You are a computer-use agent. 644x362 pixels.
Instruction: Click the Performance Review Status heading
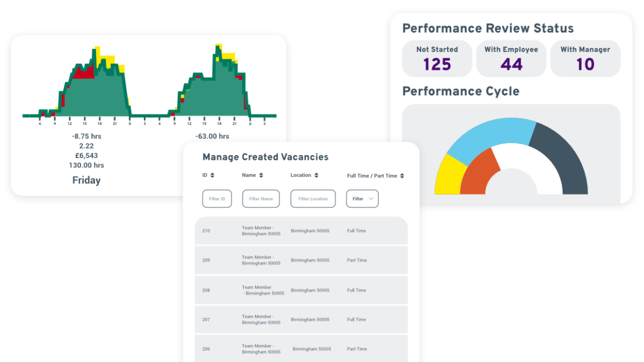pos(488,28)
